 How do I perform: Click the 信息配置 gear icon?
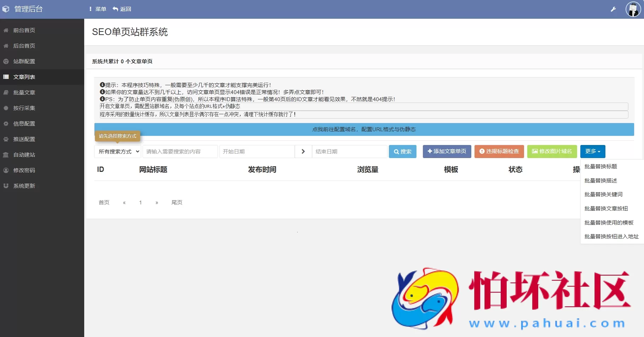pyautogui.click(x=6, y=123)
